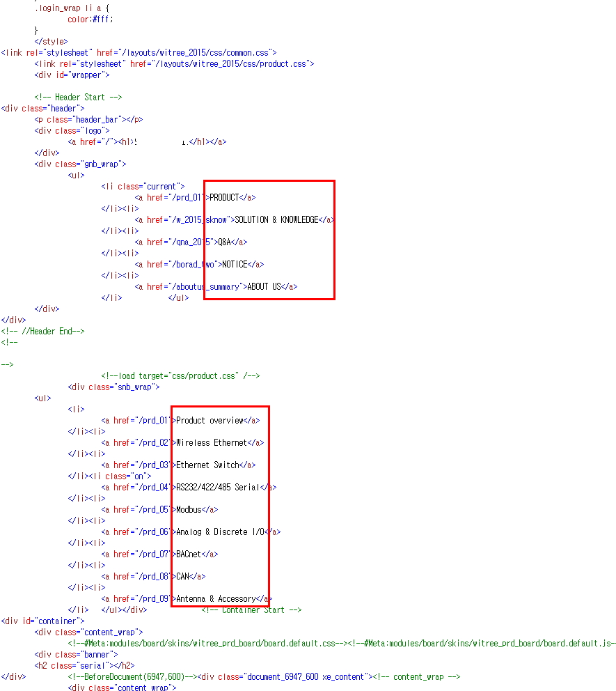Click the SOLUTION & KNOWLEDGE text

[277, 219]
